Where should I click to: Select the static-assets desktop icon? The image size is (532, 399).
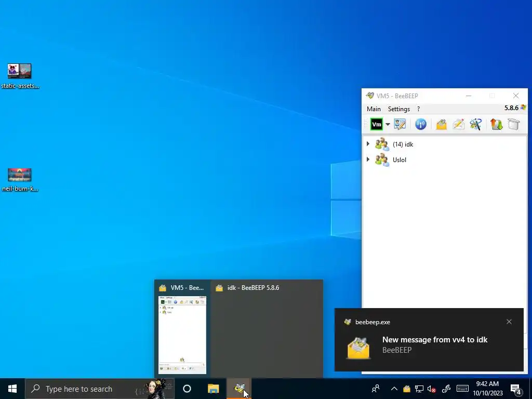pyautogui.click(x=20, y=76)
